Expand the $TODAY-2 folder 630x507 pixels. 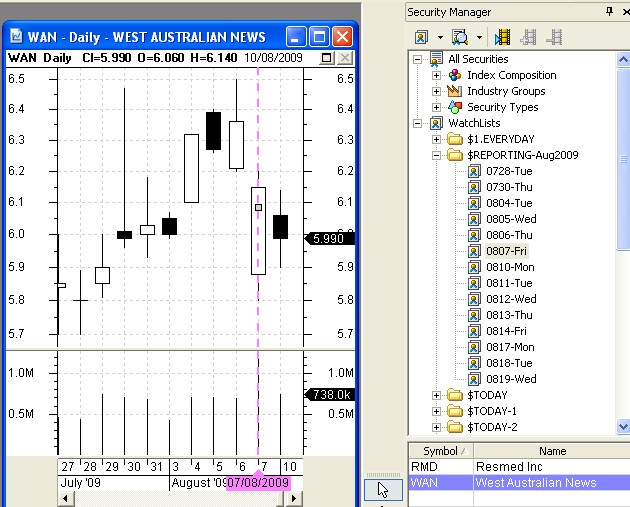pyautogui.click(x=436, y=427)
